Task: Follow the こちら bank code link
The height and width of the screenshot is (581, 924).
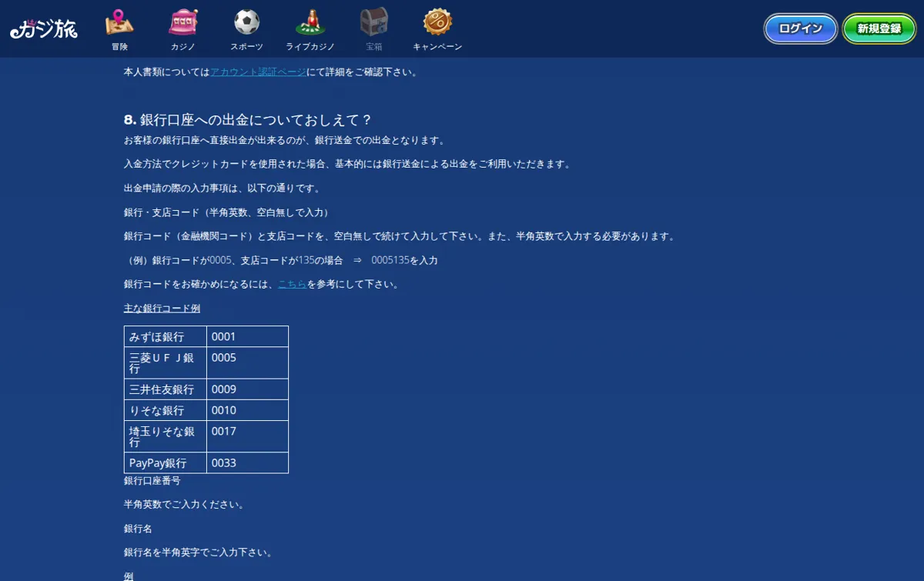Action: tap(292, 284)
